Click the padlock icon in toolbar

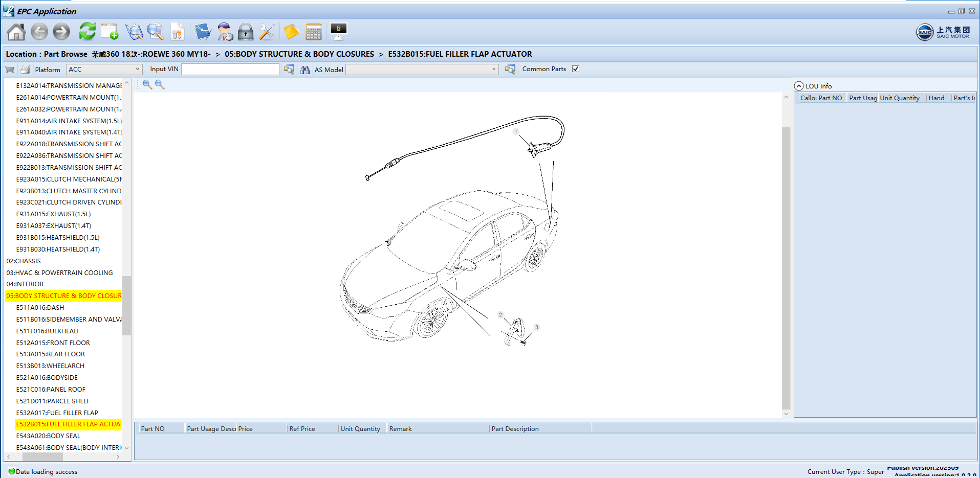(246, 32)
